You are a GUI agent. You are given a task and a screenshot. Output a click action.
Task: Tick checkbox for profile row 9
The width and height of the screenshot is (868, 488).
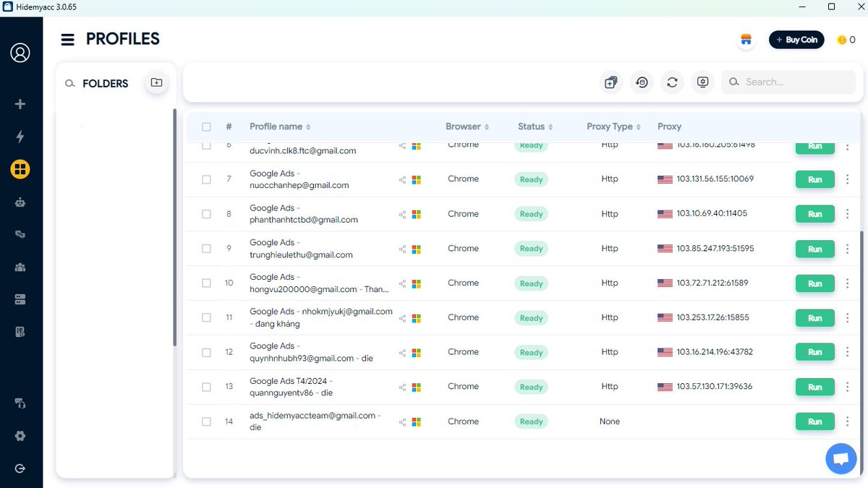206,249
